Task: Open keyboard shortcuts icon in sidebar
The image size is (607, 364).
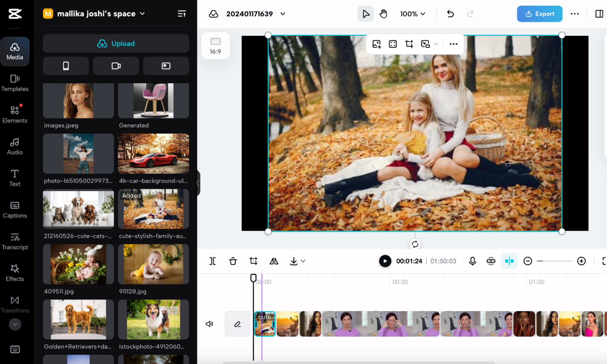Action: click(x=15, y=349)
